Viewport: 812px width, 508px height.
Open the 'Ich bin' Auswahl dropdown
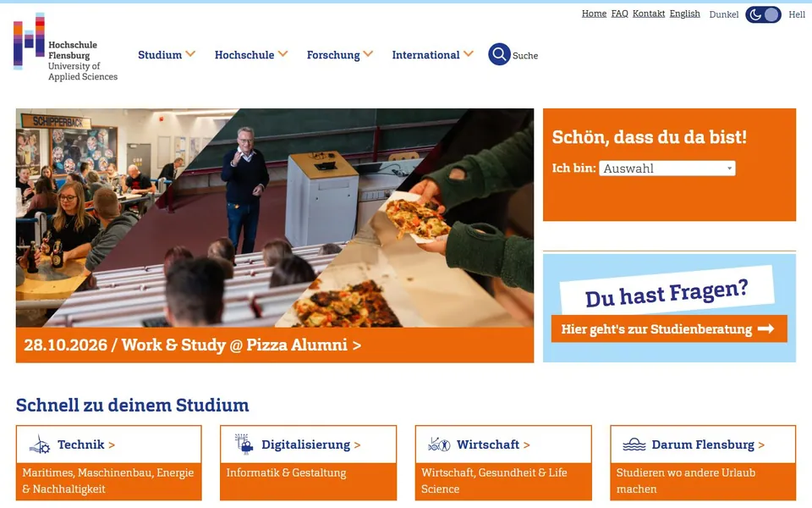coord(667,168)
